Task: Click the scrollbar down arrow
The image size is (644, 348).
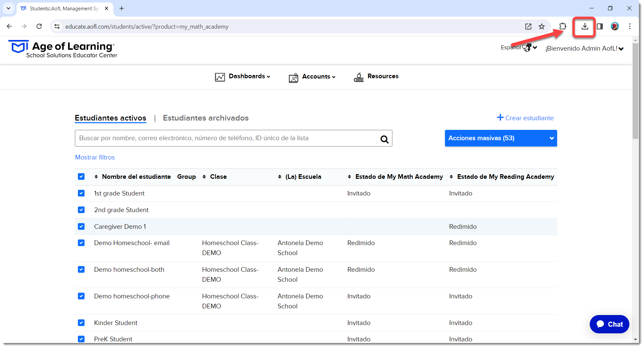Action: point(635,340)
